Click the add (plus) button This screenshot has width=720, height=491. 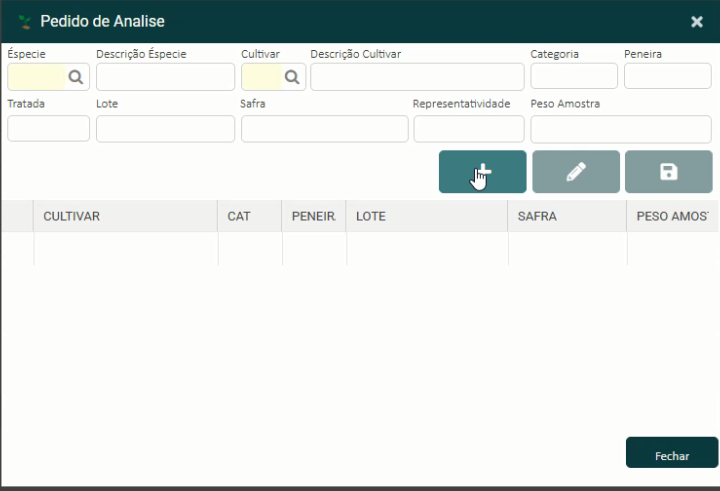click(482, 172)
